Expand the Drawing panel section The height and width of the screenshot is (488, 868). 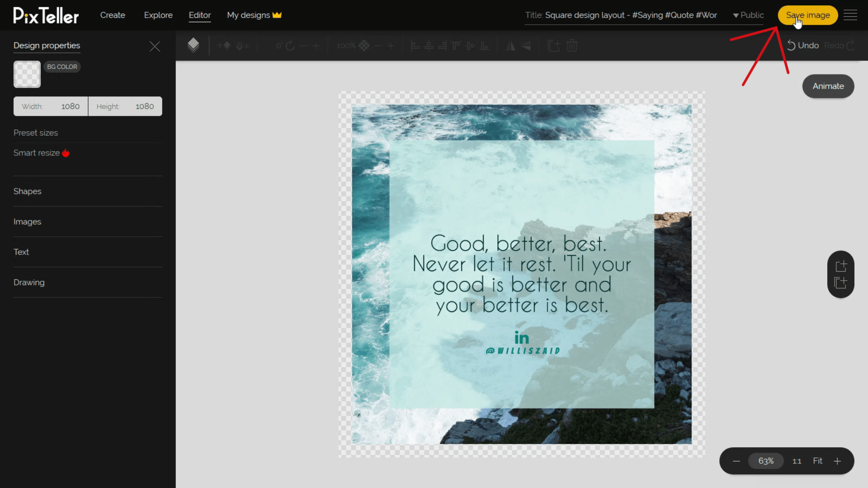coord(28,282)
